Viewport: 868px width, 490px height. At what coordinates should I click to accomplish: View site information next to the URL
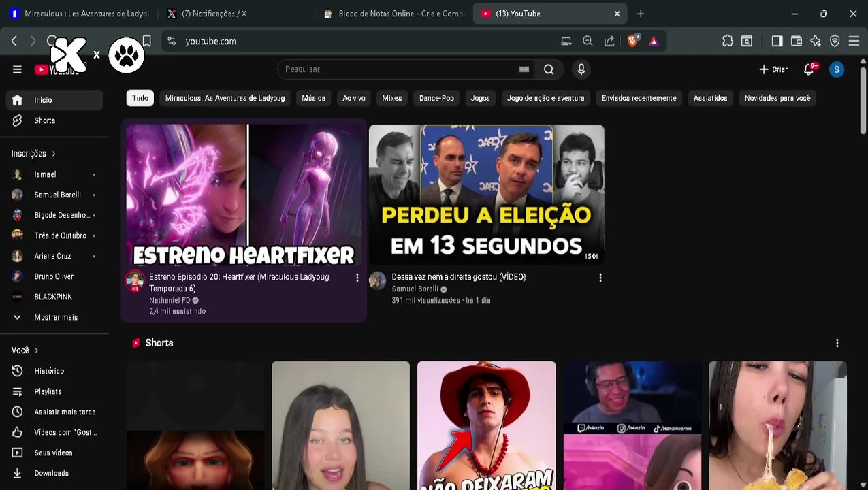point(172,41)
